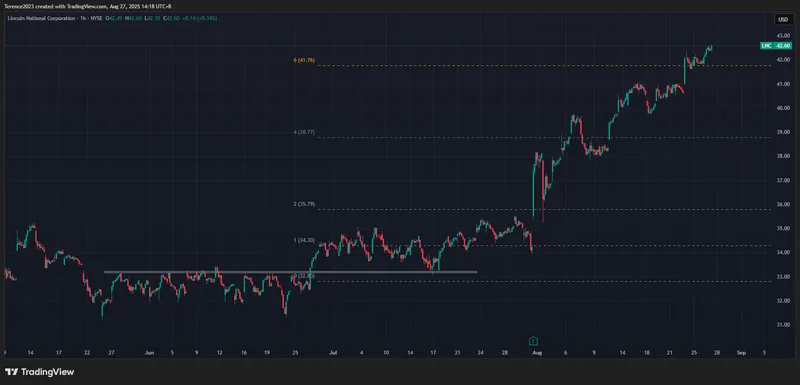Viewport: 800px width, 385px height.
Task: Click the 39.00 price axis label
Action: 783,132
